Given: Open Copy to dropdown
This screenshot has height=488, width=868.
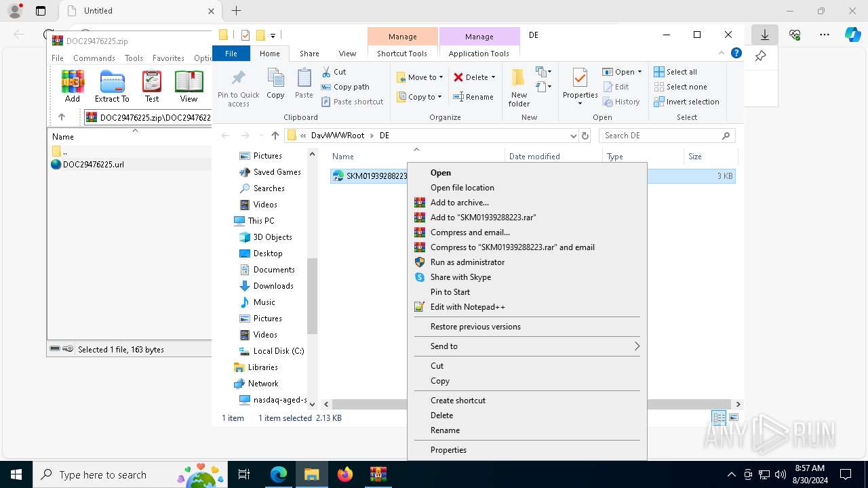Looking at the screenshot, I should click(420, 97).
